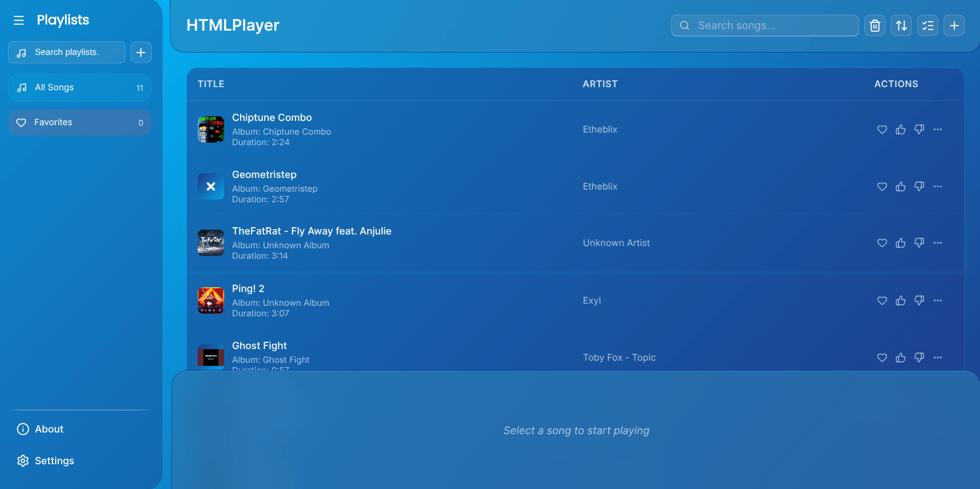
Task: Dislike TheFatRat Fly Away with thumbs down
Action: (919, 243)
